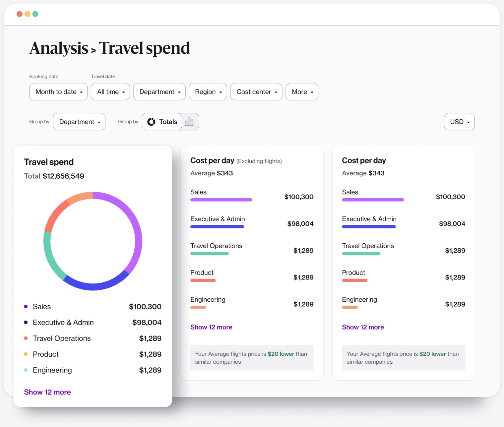Click Travel Operations bar in Excluding flights card
The height and width of the screenshot is (427, 504).
pos(210,254)
